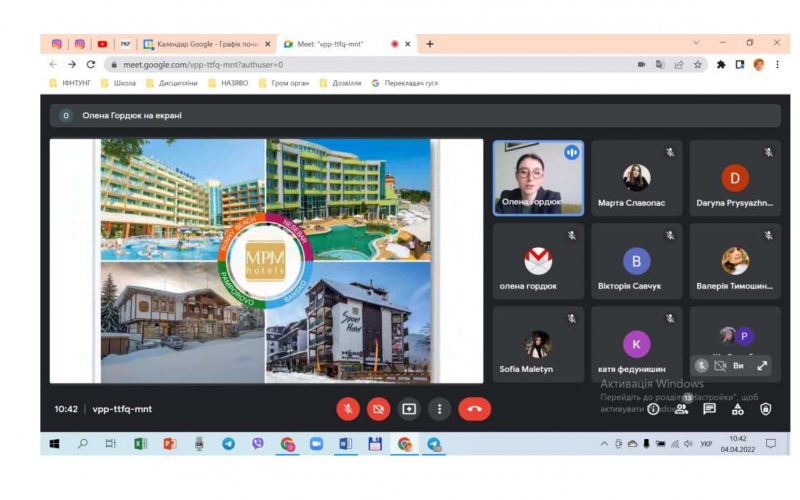Click the 'Олена Гордюк на екрані' banner
This screenshot has width=800, height=500.
[415, 116]
